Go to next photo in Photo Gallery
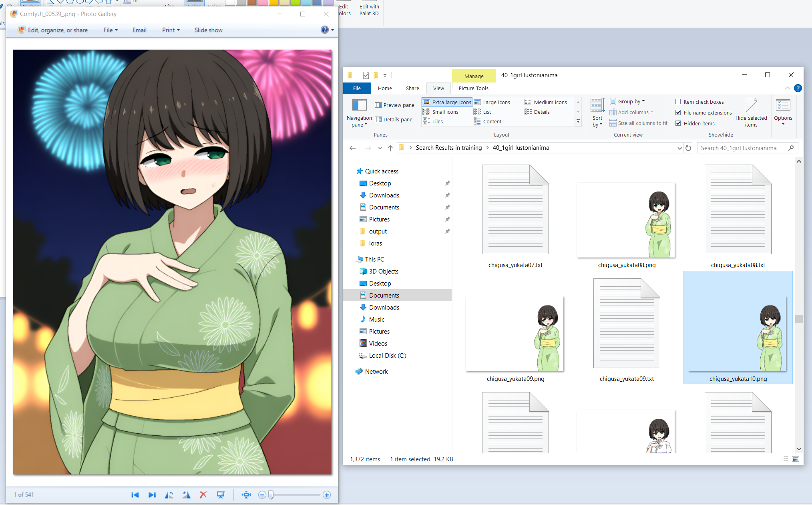 pyautogui.click(x=152, y=495)
